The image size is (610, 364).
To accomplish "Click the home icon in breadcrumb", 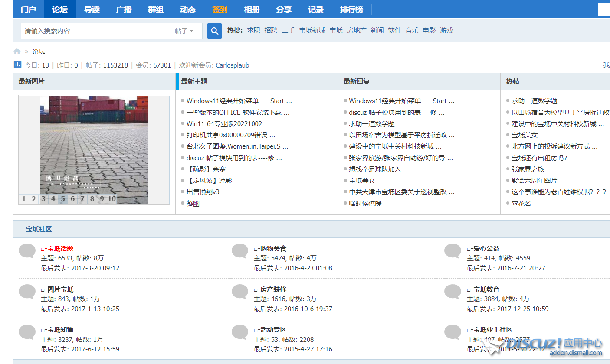I will 17,52.
